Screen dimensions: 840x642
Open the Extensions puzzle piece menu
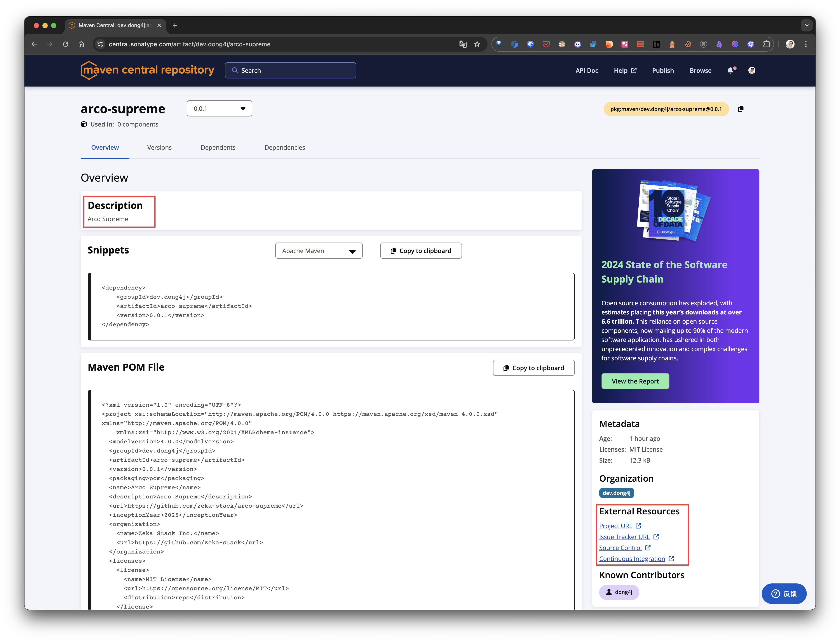[x=766, y=44]
